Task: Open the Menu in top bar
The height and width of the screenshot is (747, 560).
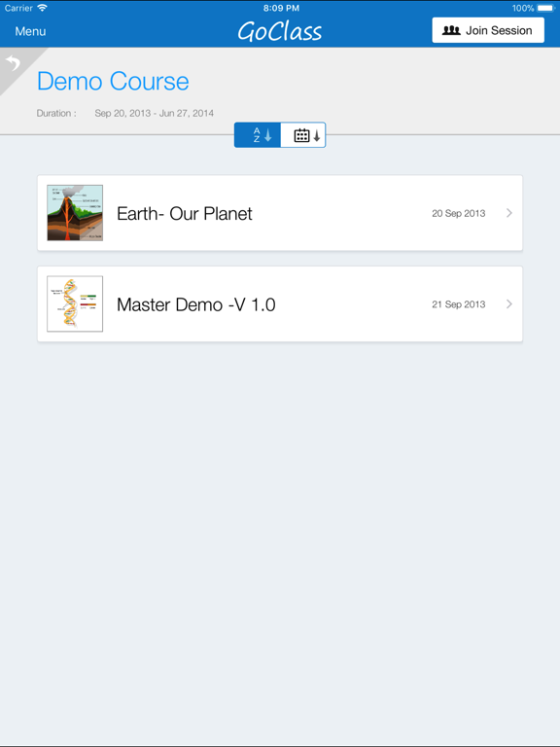Action: (x=30, y=31)
